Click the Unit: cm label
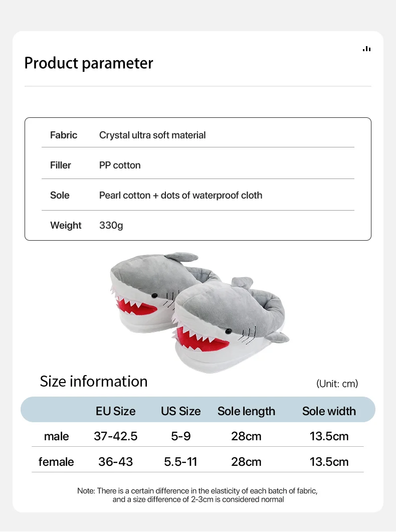 [337, 384]
